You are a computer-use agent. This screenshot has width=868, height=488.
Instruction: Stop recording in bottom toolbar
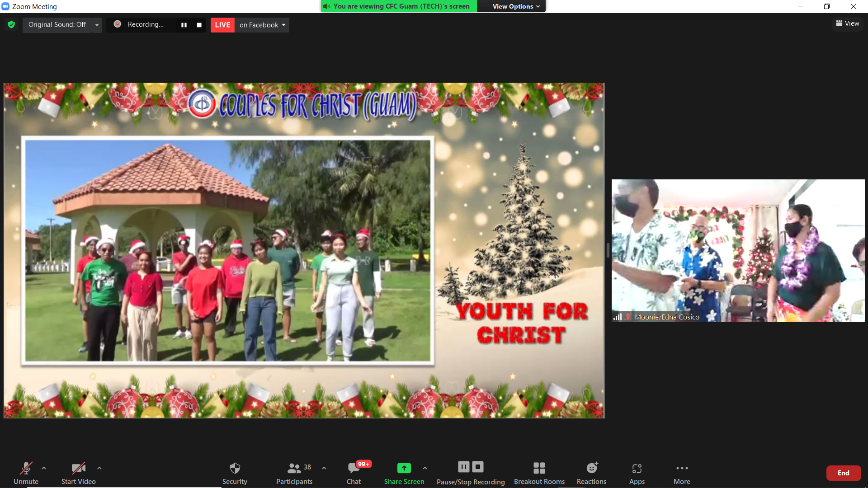point(478,467)
